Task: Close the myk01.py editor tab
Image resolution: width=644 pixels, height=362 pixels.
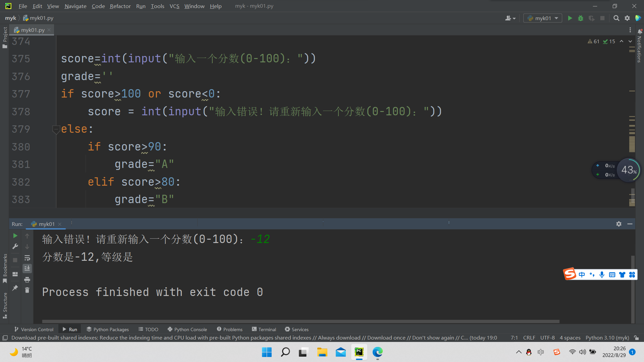Action: coord(49,30)
